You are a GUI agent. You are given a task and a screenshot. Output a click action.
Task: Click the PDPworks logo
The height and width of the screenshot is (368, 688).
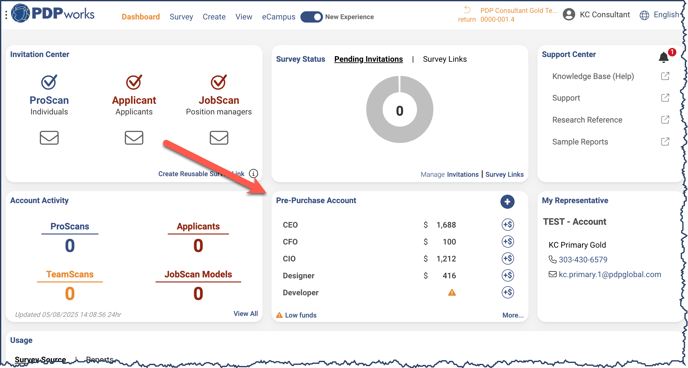click(x=53, y=13)
